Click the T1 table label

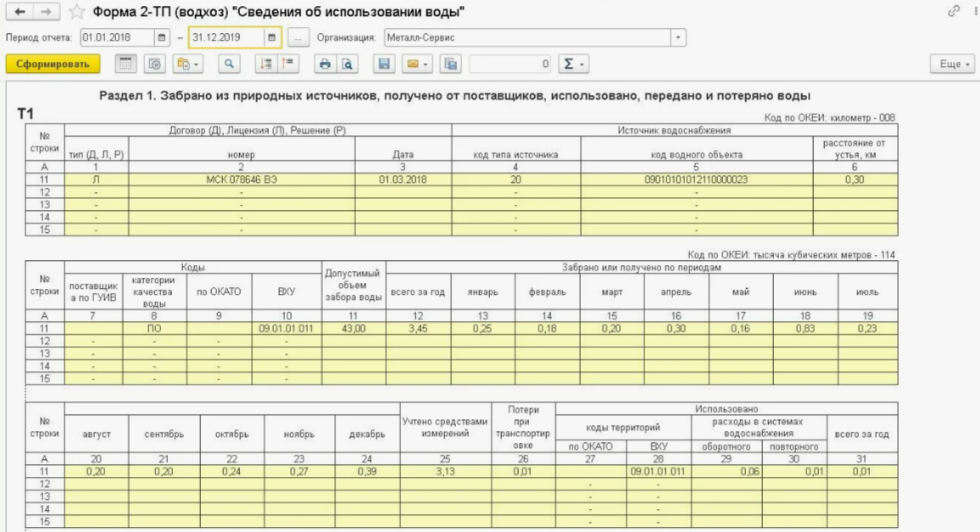click(x=25, y=114)
